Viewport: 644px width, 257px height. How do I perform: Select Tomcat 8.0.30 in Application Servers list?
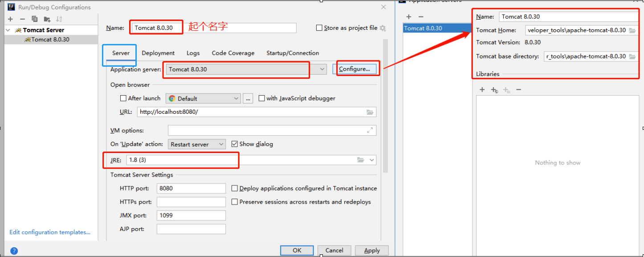tap(436, 28)
